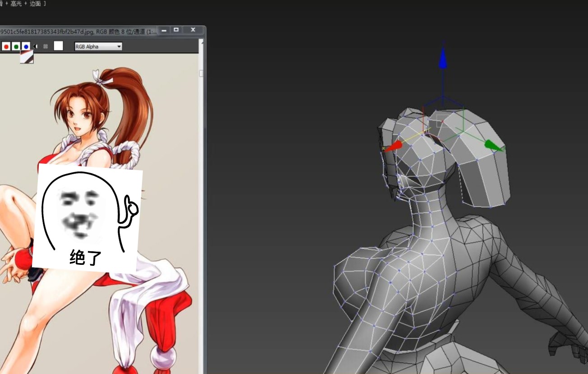Toggle the green channel button
Viewport: 588px width, 374px height.
[x=16, y=46]
